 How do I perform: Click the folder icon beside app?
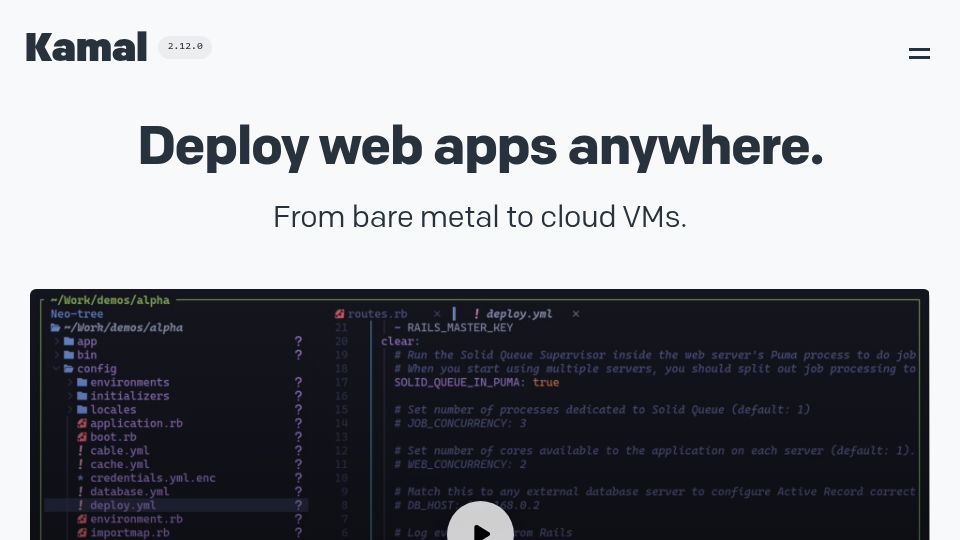coord(69,342)
